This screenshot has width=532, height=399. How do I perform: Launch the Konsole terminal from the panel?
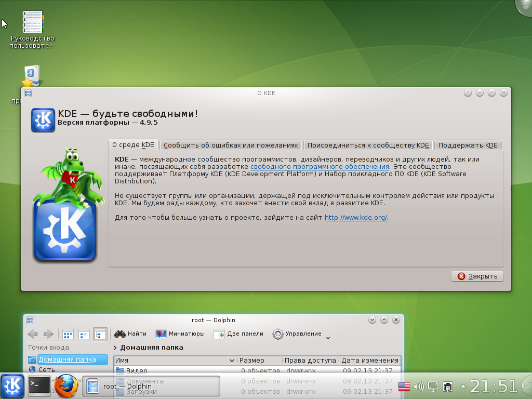click(x=39, y=386)
